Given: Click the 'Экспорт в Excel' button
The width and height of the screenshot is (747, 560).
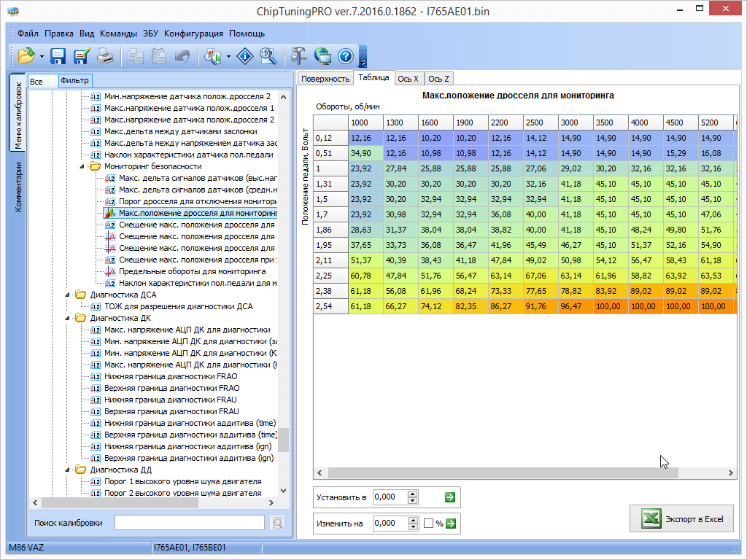Looking at the screenshot, I should [x=681, y=519].
